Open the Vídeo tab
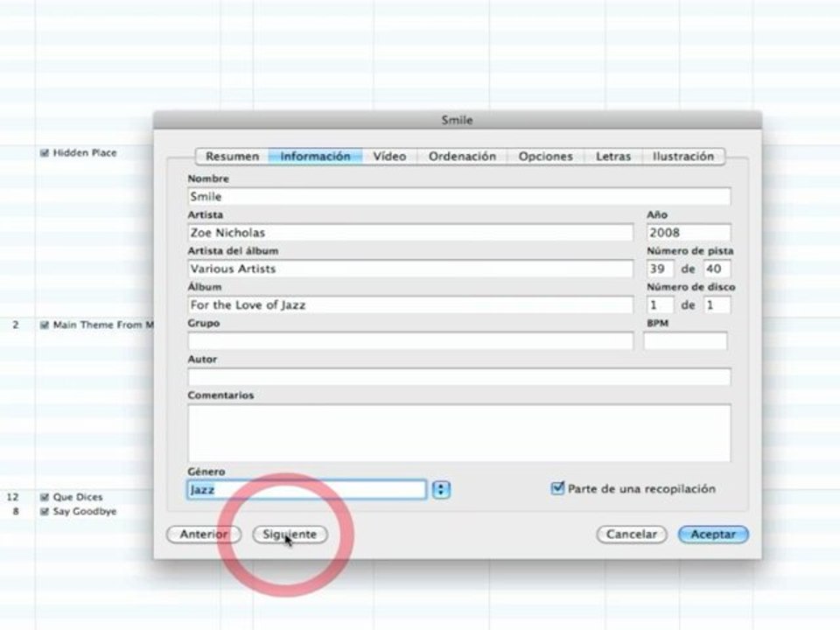Viewport: 840px width, 630px height. tap(389, 157)
